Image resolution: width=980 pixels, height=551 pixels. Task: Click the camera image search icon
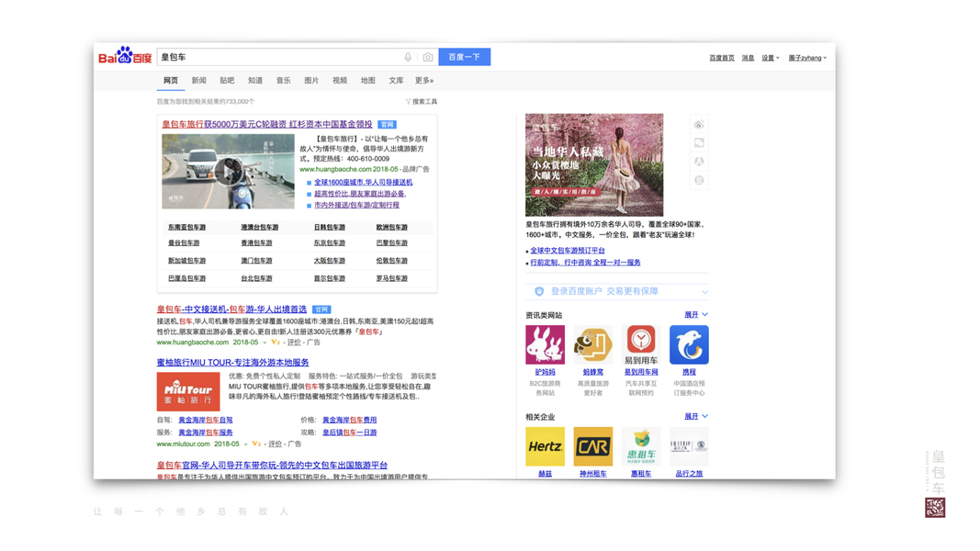coord(427,58)
